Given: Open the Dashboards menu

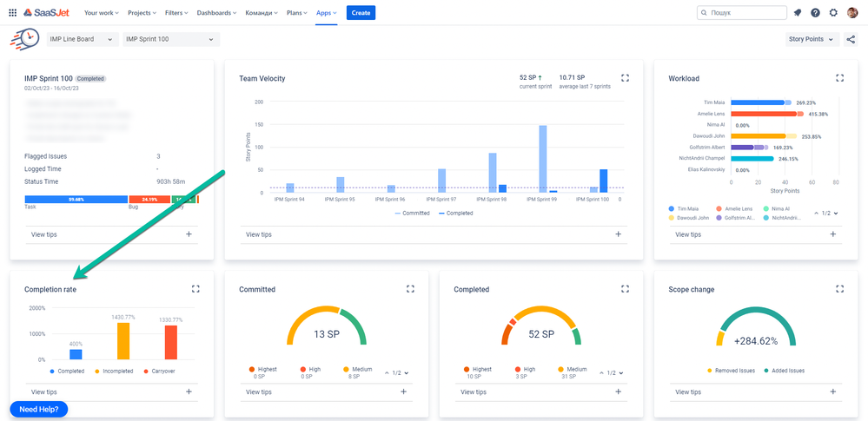Looking at the screenshot, I should coord(217,13).
